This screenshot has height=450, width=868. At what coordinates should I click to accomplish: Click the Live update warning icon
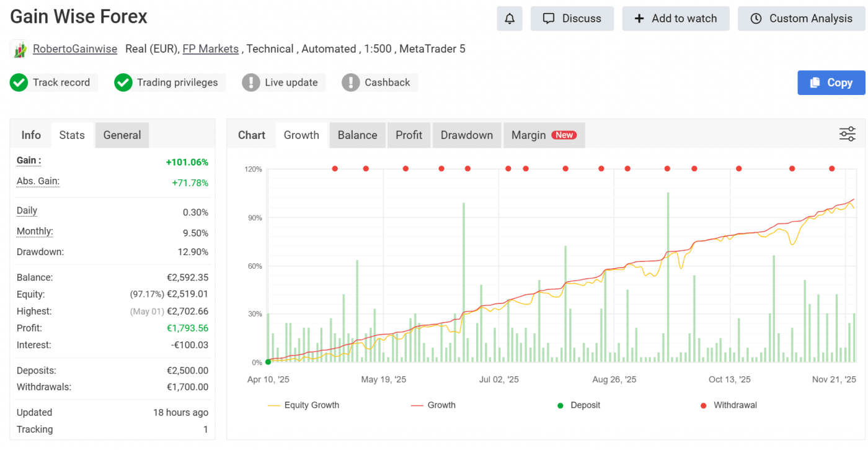click(251, 83)
